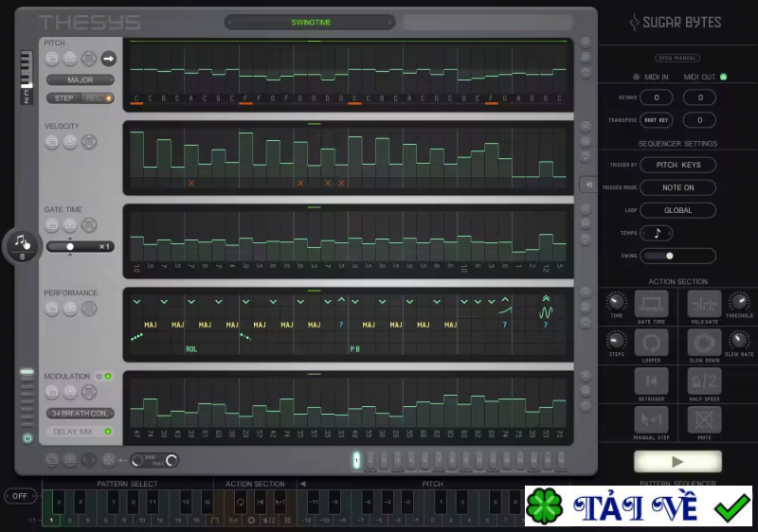The width and height of the screenshot is (758, 532).
Task: Switch pitch input to STEP mode
Action: pyautogui.click(x=63, y=98)
